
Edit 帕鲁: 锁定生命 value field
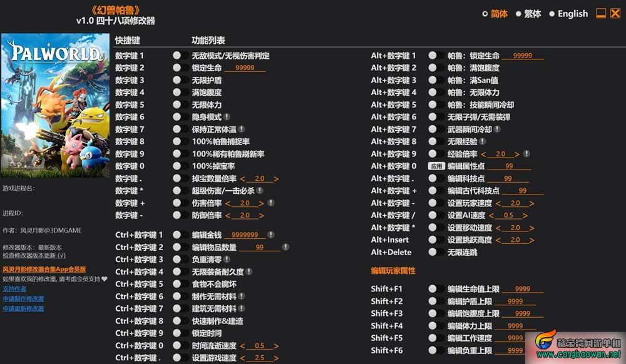coord(523,56)
